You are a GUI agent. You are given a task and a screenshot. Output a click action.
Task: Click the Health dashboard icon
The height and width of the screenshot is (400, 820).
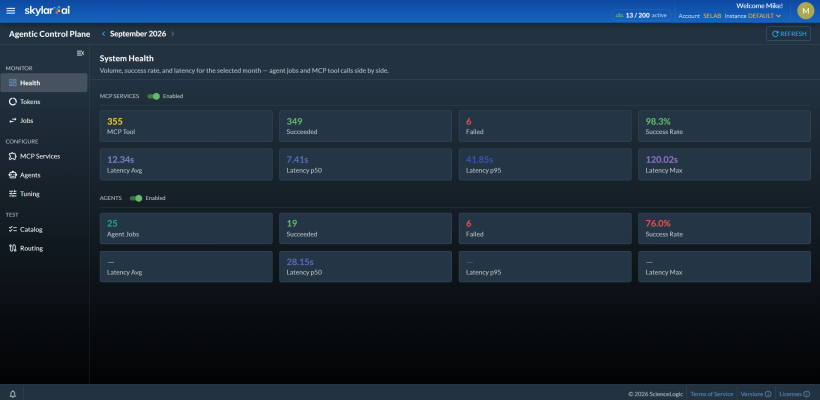13,83
